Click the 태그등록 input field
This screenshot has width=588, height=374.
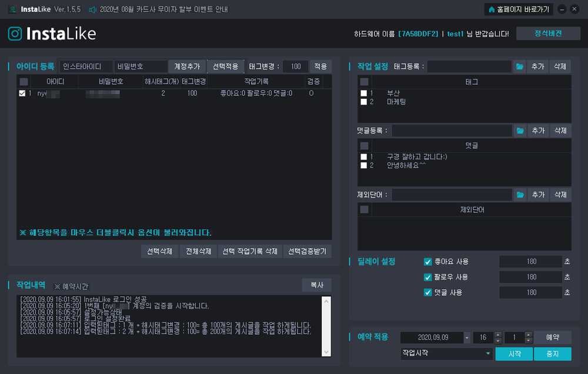point(469,66)
